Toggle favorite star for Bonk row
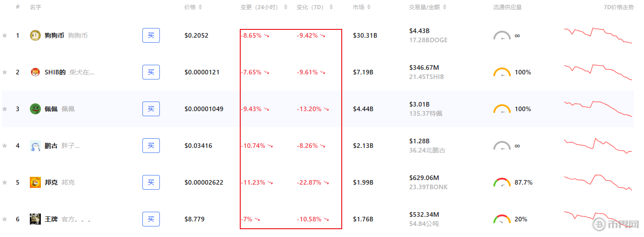The image size is (644, 237). (x=5, y=182)
